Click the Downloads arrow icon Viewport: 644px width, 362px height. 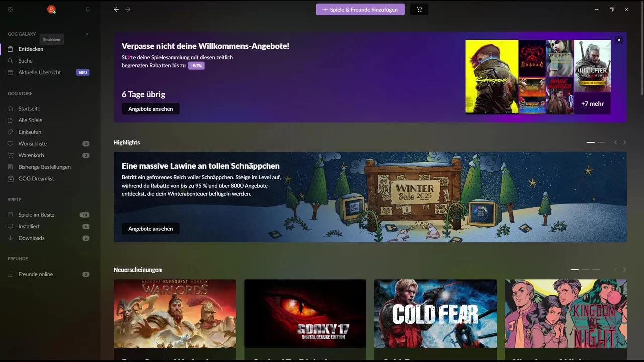tap(10, 238)
